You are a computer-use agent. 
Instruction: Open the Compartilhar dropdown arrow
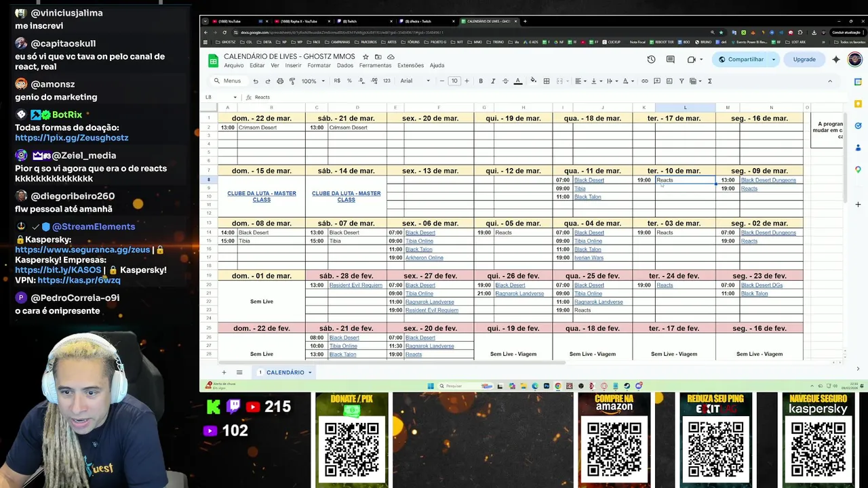(773, 59)
